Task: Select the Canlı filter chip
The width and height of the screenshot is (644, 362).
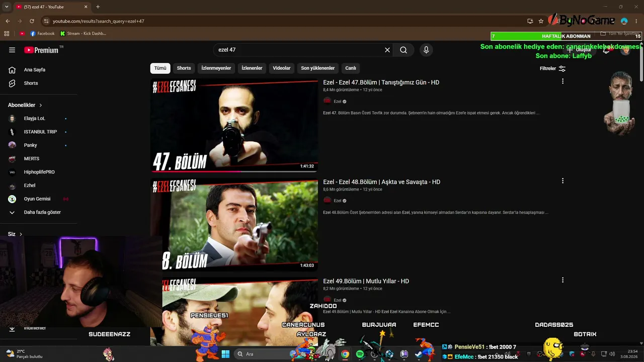Action: click(351, 68)
